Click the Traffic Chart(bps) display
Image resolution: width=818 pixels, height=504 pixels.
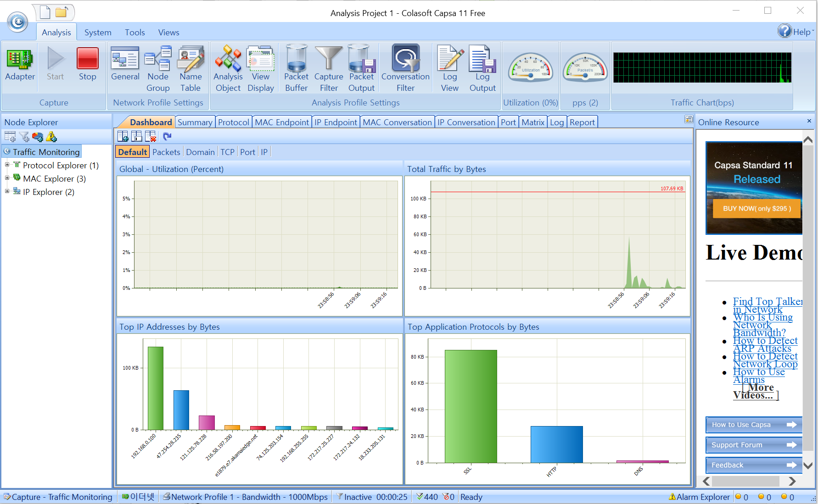702,67
